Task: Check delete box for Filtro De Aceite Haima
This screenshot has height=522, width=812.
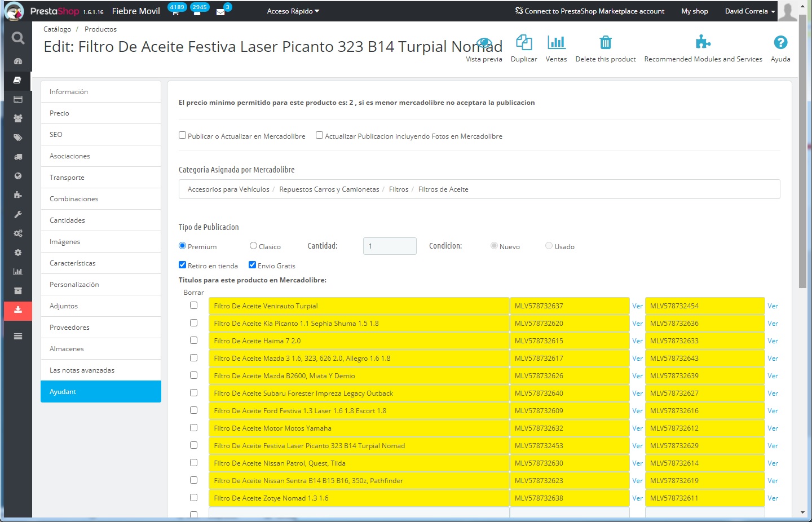Action: coord(194,340)
